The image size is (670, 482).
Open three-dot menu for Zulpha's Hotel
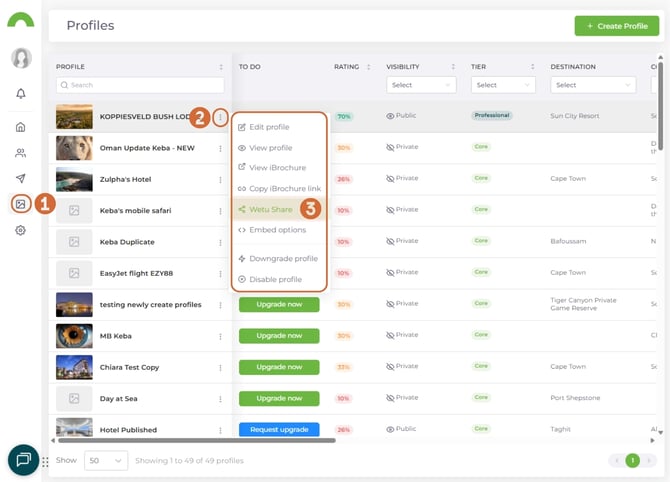point(220,179)
